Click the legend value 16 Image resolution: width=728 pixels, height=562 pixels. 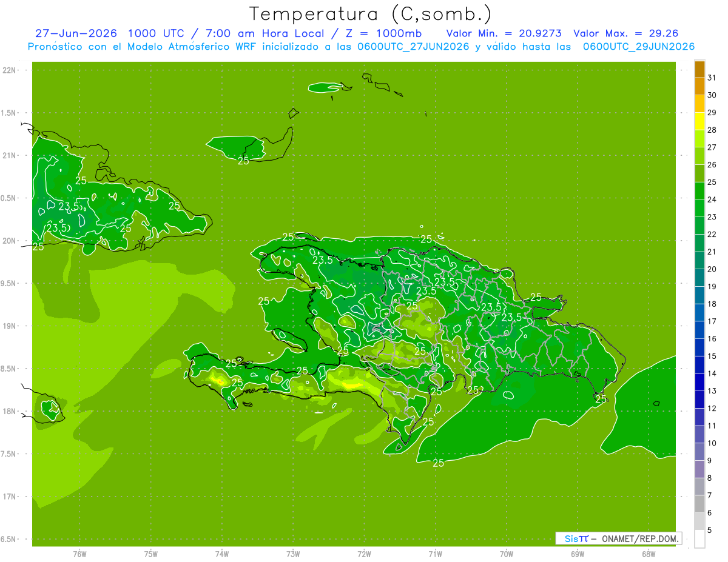pyautogui.click(x=712, y=339)
